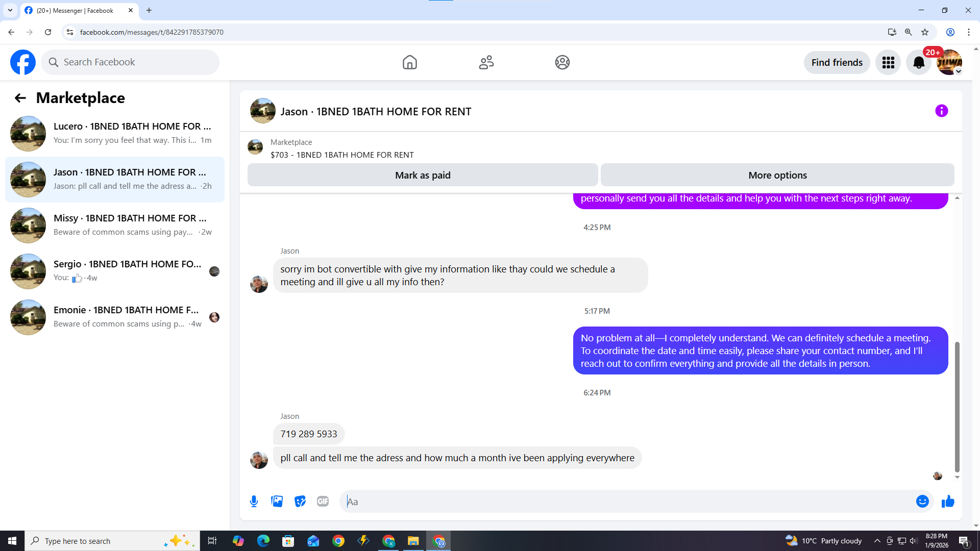Click the Find friends button
980x551 pixels.
pos(837,62)
